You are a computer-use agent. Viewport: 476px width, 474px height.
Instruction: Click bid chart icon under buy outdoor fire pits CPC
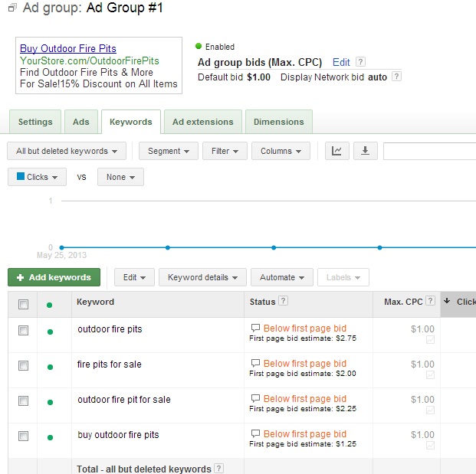click(x=430, y=446)
